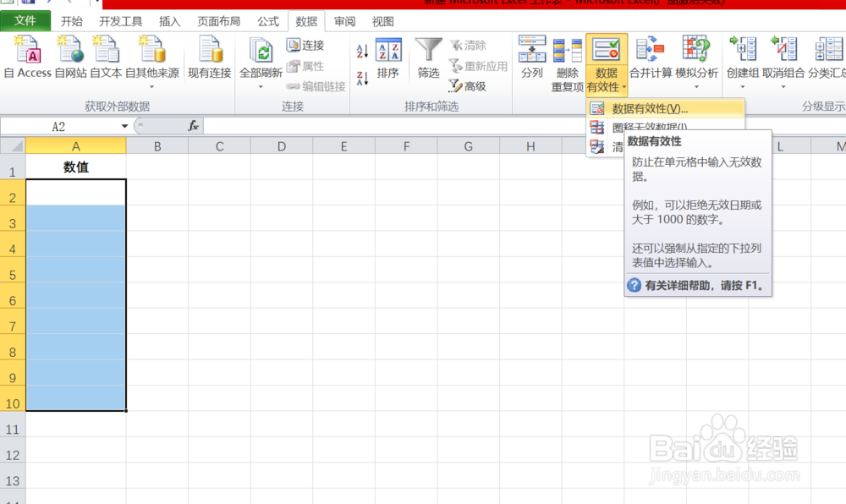This screenshot has height=504, width=846.
Task: Click 取消组合 ungroup icon
Action: 783,48
